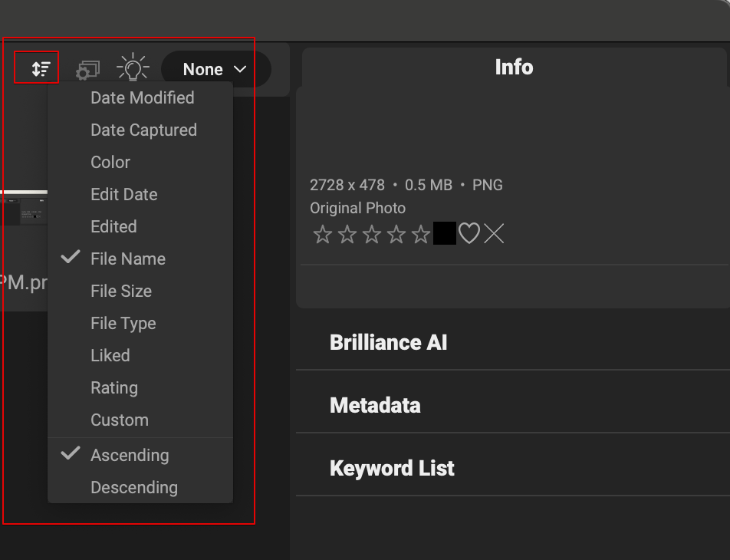Give photo five star rating
730x560 pixels.
[421, 234]
